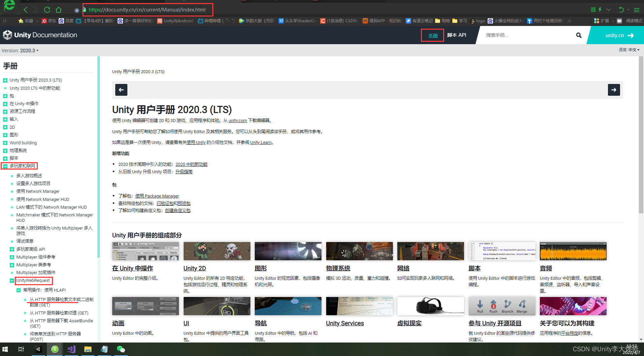Click the Unity Documentation cube logo
644x356 pixels.
point(7,35)
